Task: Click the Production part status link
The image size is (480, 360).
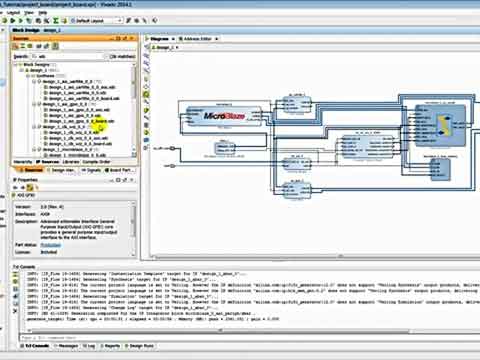Action: pyautogui.click(x=51, y=245)
